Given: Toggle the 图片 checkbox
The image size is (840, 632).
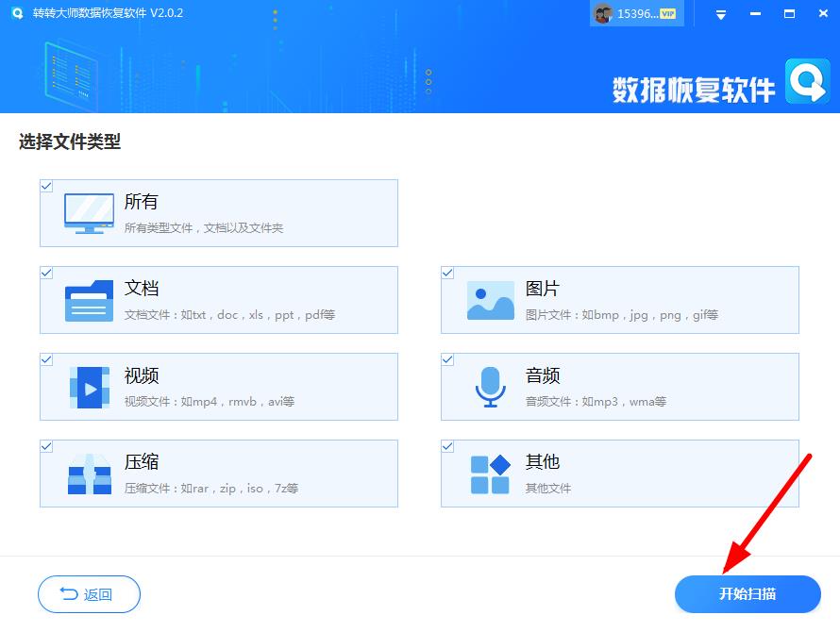Looking at the screenshot, I should click(x=448, y=273).
